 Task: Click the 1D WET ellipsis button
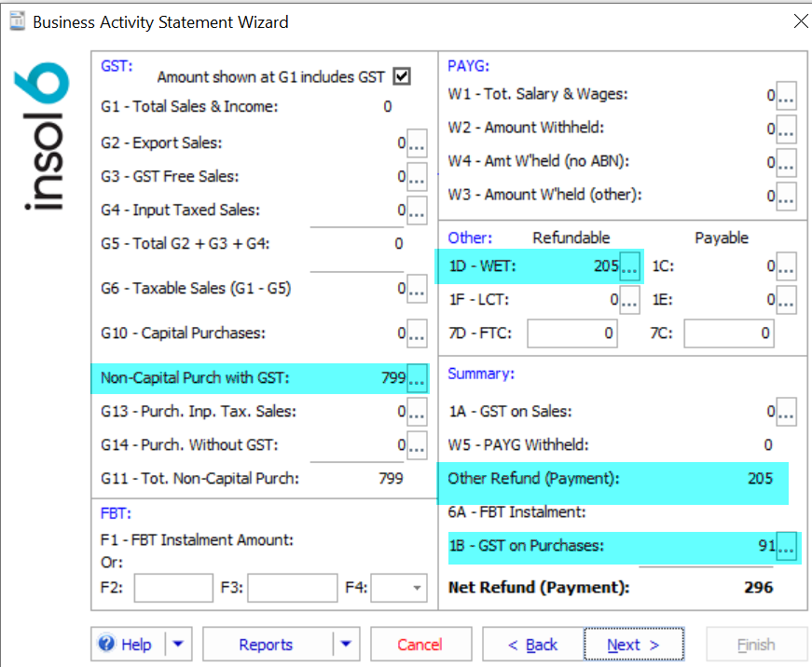coord(630,266)
